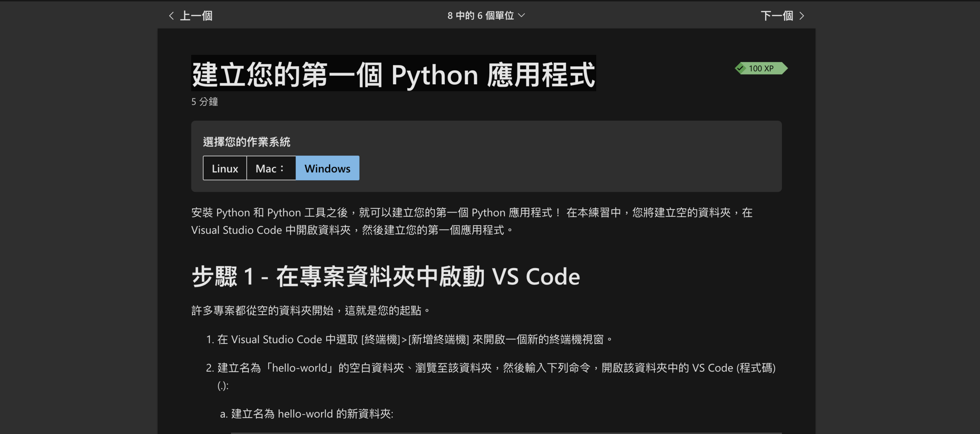Image resolution: width=980 pixels, height=434 pixels.
Task: Click the 選擇您的作業系統 label
Action: 247,142
